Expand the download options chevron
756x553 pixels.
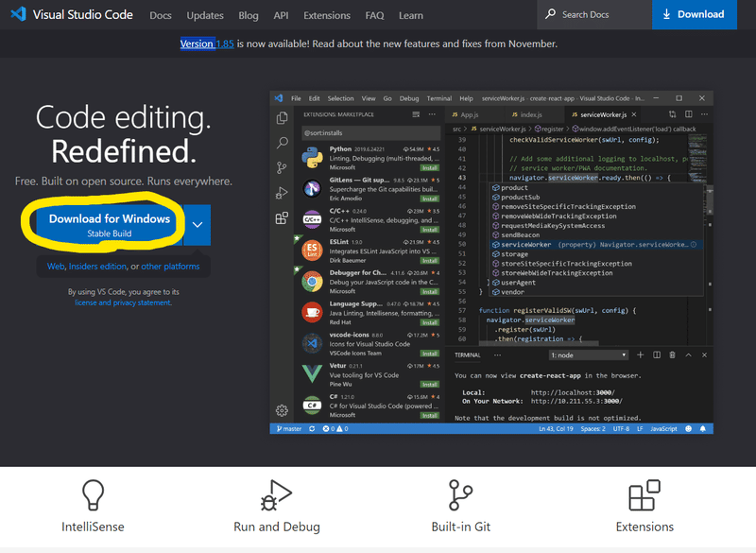[198, 225]
